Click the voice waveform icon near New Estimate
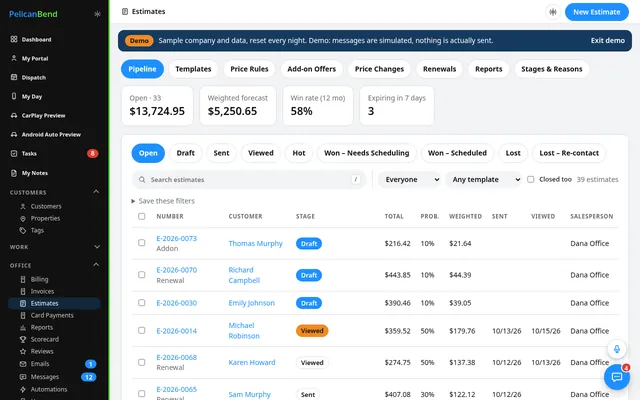Image resolution: width=640 pixels, height=400 pixels. coord(553,12)
